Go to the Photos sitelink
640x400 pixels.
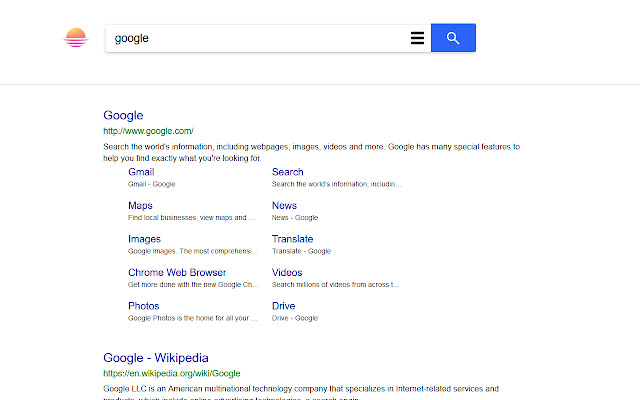(x=143, y=306)
